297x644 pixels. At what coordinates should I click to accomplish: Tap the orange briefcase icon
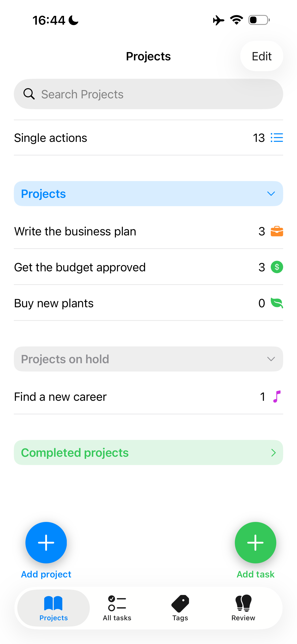point(277,231)
